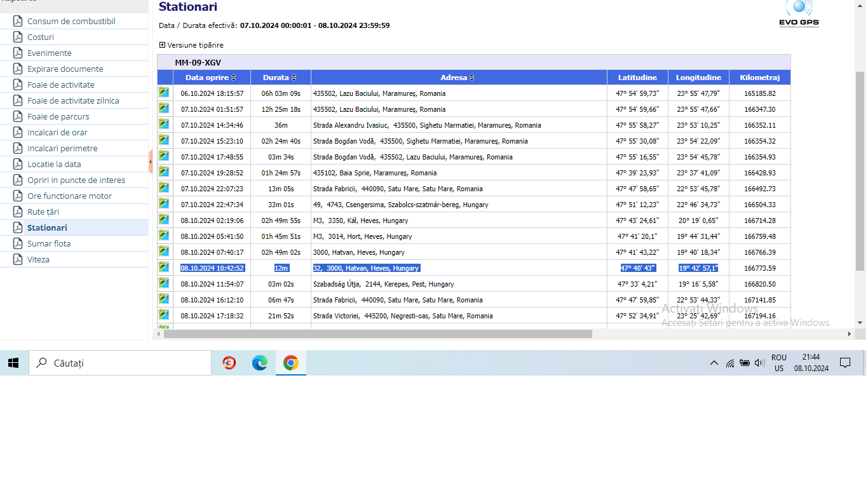
Task: Select the Stationari report entry
Action: click(47, 227)
